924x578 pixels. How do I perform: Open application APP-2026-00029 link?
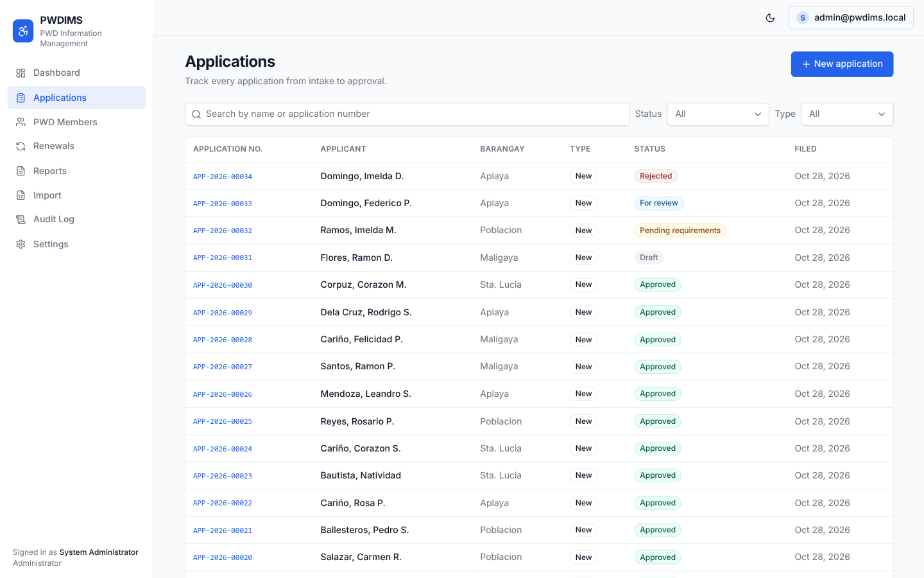pos(223,313)
